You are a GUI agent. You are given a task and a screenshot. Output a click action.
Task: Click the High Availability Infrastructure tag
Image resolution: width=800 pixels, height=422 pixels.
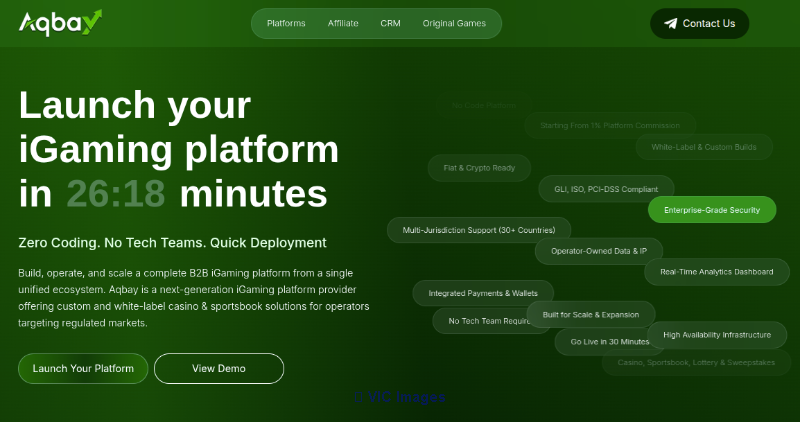tap(717, 335)
